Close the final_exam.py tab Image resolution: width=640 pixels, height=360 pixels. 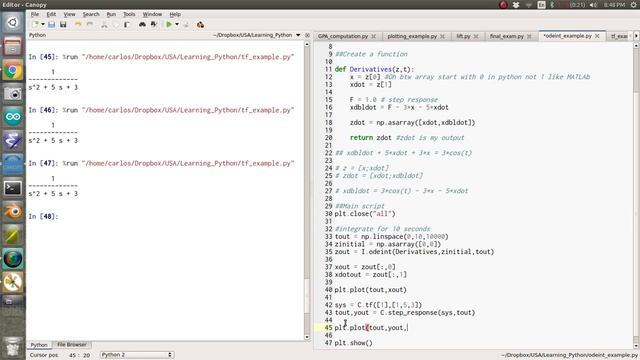[529, 36]
